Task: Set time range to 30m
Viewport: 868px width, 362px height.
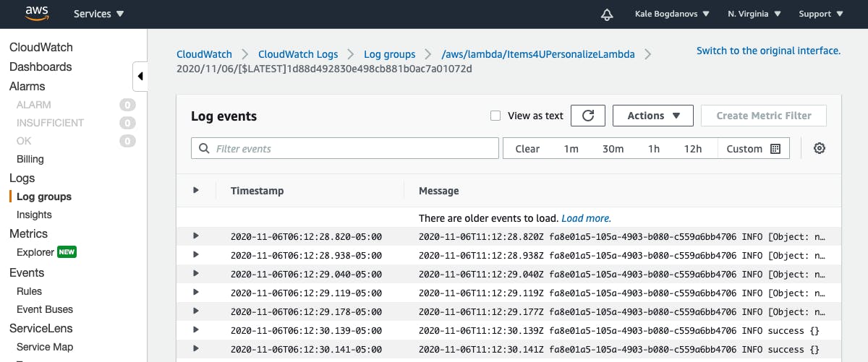Action: 613,149
